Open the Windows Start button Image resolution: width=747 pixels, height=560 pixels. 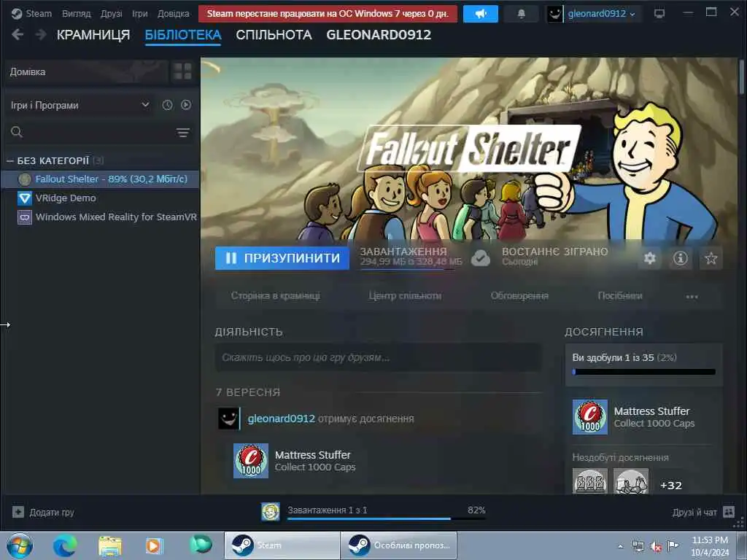(20, 545)
